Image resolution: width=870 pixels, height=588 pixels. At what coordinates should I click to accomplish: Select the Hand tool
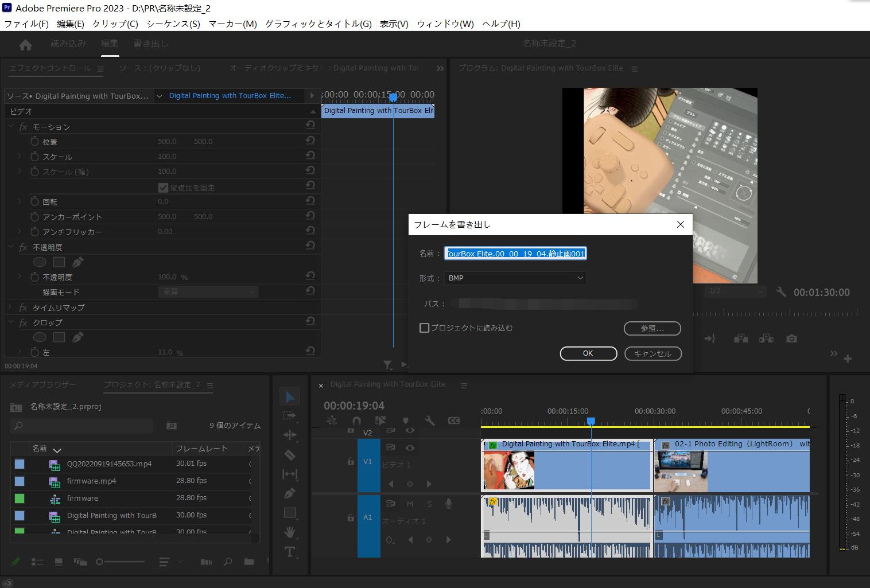click(x=290, y=532)
